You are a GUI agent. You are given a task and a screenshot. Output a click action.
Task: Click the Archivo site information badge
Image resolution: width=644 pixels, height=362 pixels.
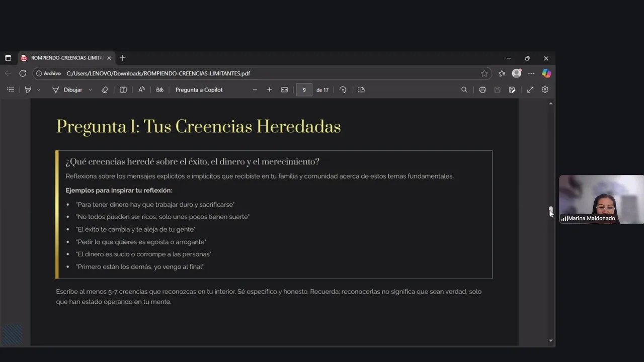(x=48, y=73)
